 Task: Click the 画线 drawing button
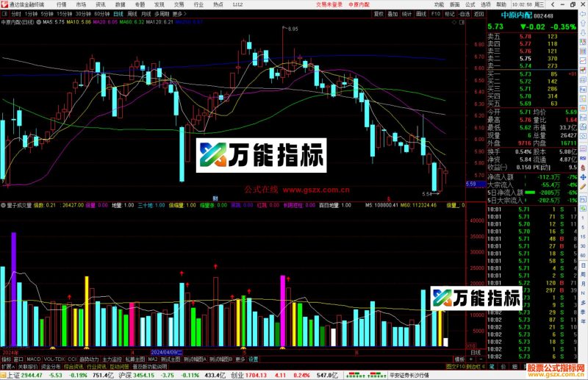pos(421,14)
